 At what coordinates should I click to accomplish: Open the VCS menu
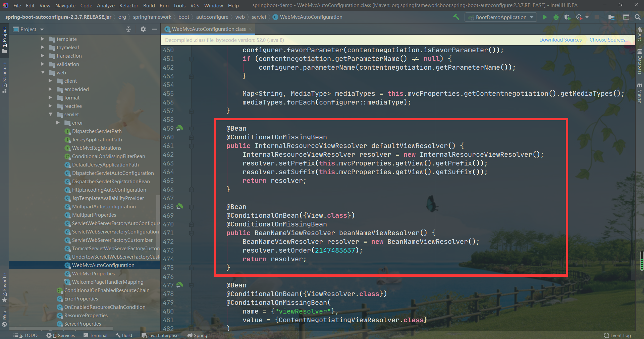[195, 5]
